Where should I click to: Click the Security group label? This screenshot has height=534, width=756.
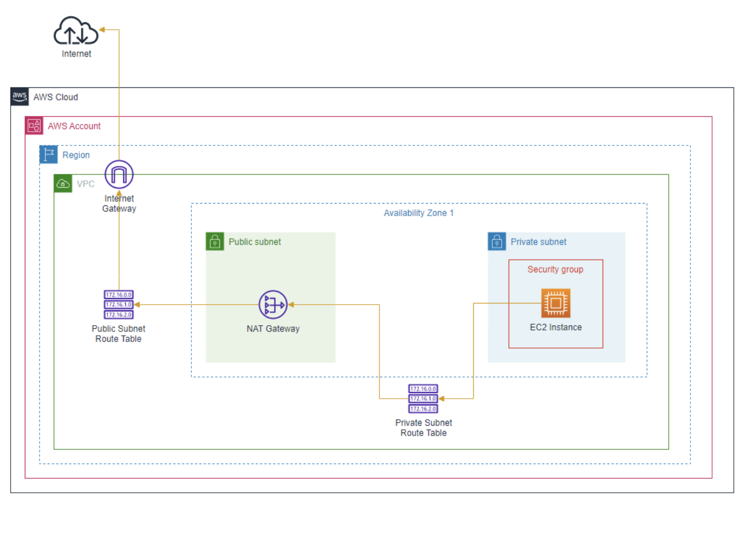tap(555, 269)
